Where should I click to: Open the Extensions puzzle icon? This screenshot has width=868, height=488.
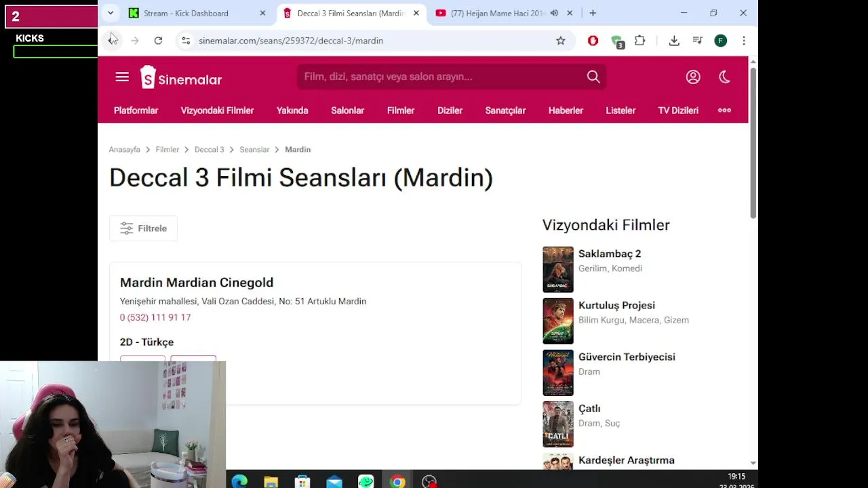(x=639, y=41)
